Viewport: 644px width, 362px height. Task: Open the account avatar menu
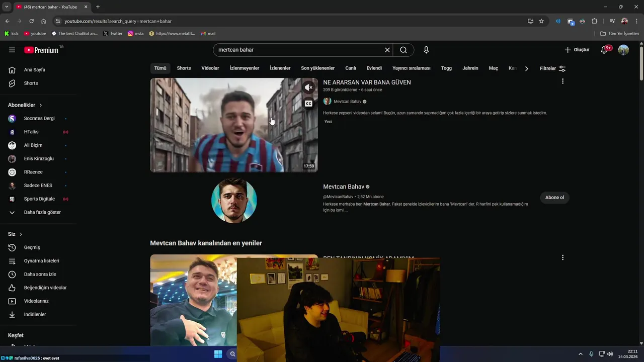click(623, 50)
